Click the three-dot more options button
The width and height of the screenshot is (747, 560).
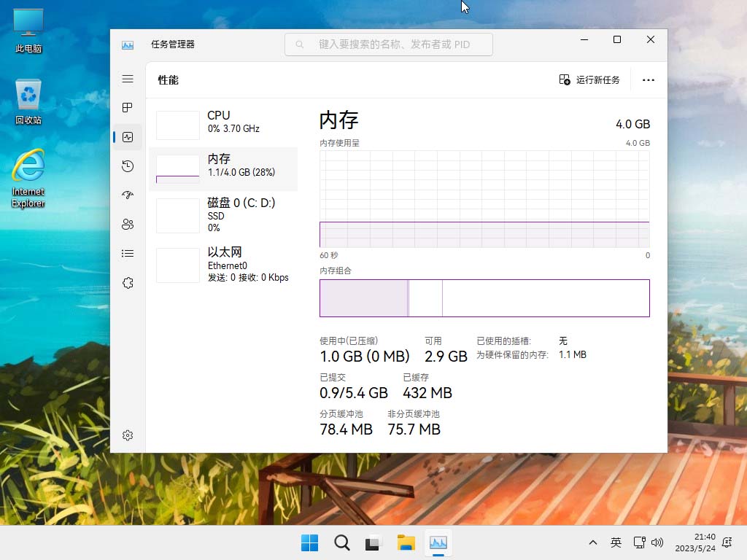[648, 80]
